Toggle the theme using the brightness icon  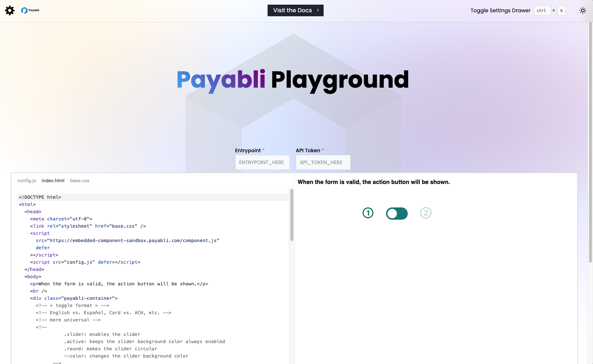[583, 10]
